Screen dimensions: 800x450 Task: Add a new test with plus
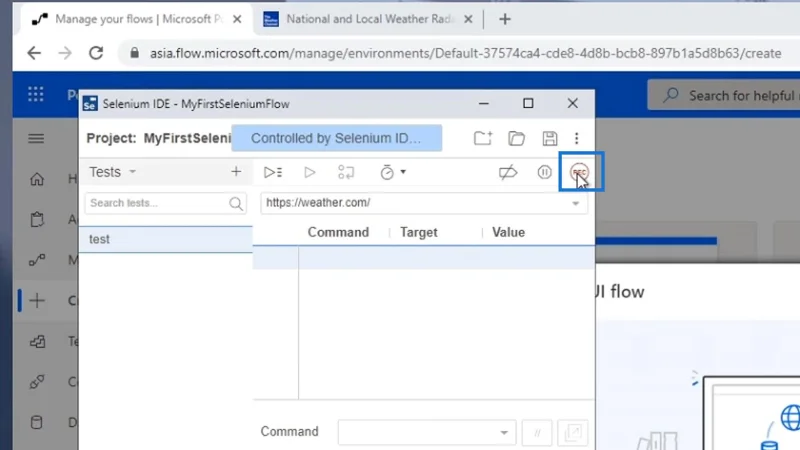click(x=236, y=171)
